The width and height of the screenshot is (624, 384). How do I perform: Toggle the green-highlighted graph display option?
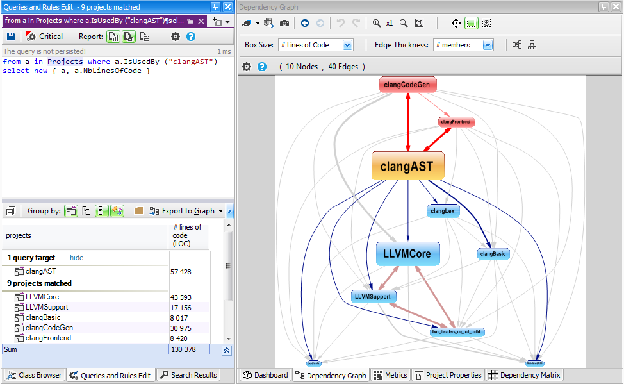(x=471, y=23)
